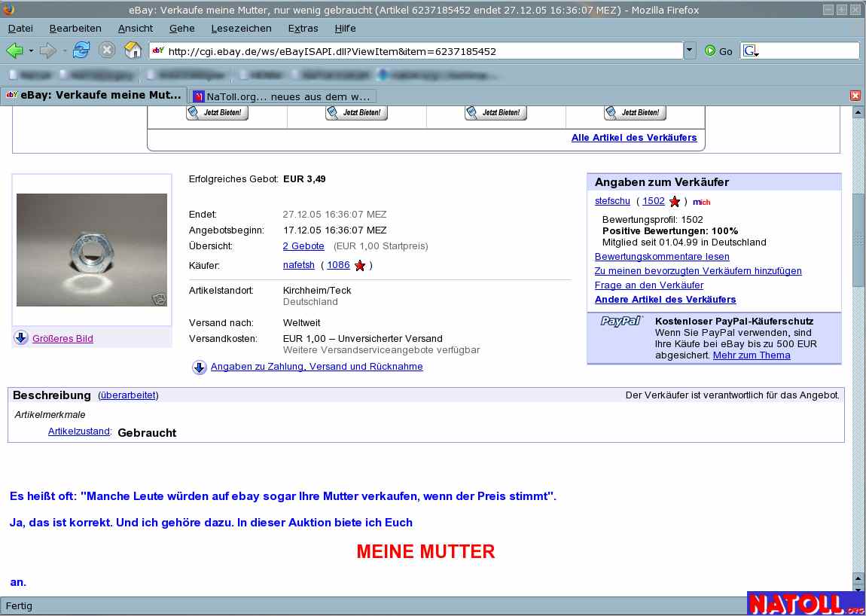Open the Gehe menu
866x616 pixels.
coord(181,28)
